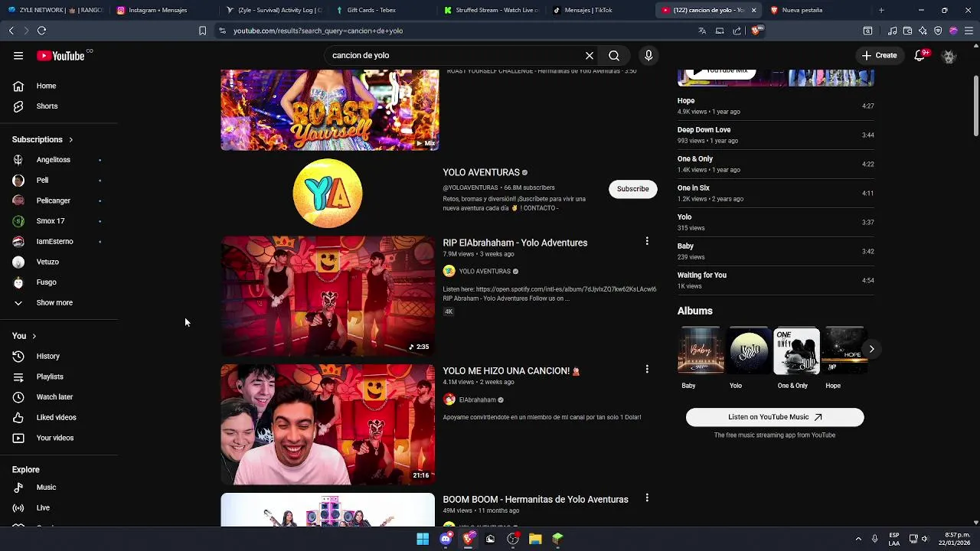Open Brave VPN shield icon
980x551 pixels.
tap(938, 31)
